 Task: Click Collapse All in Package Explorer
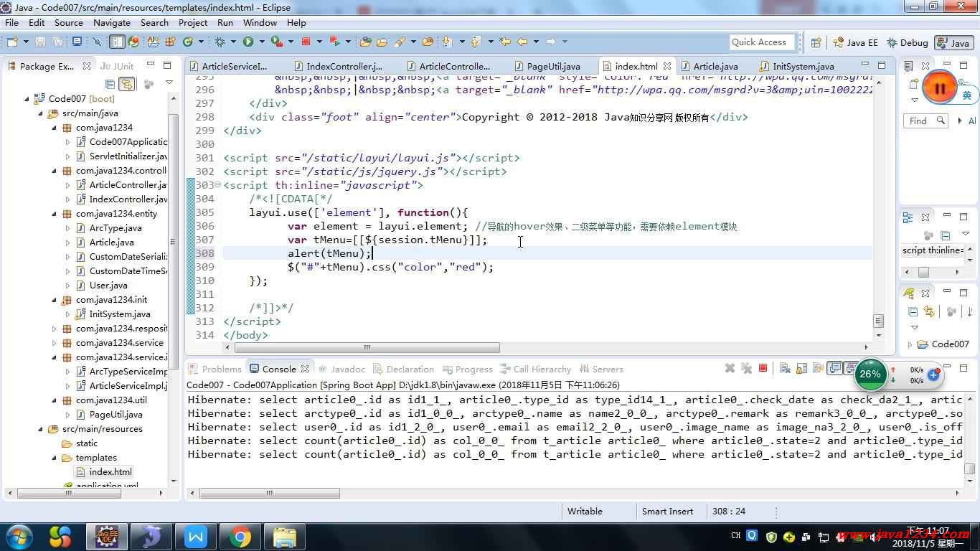click(110, 84)
